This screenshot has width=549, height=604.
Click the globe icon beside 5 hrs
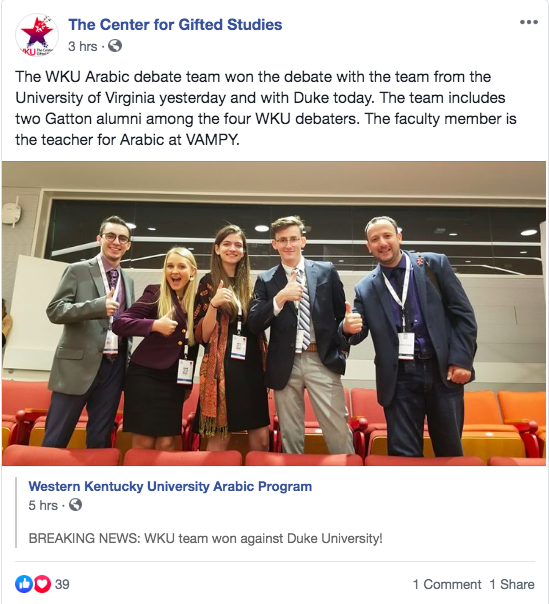tap(75, 505)
